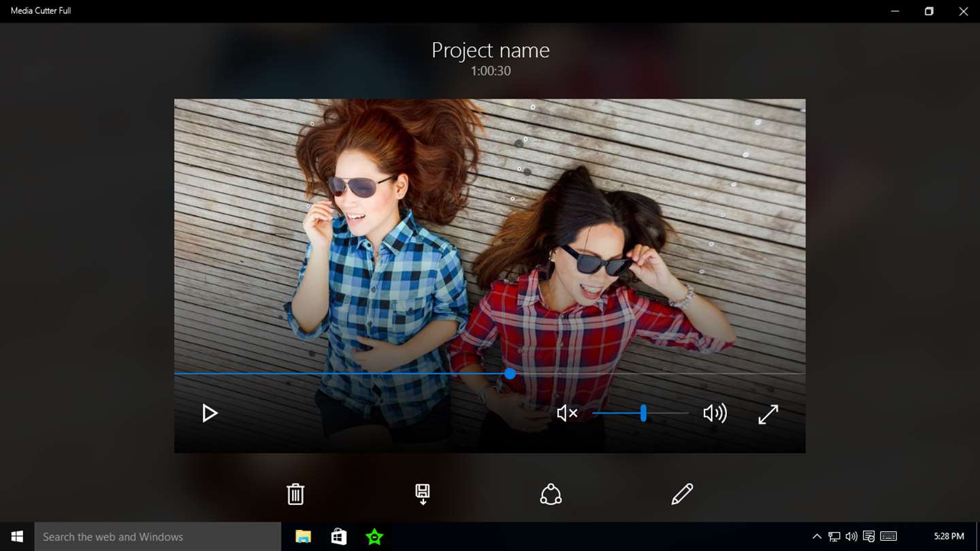Save the project to disk

pos(423,494)
